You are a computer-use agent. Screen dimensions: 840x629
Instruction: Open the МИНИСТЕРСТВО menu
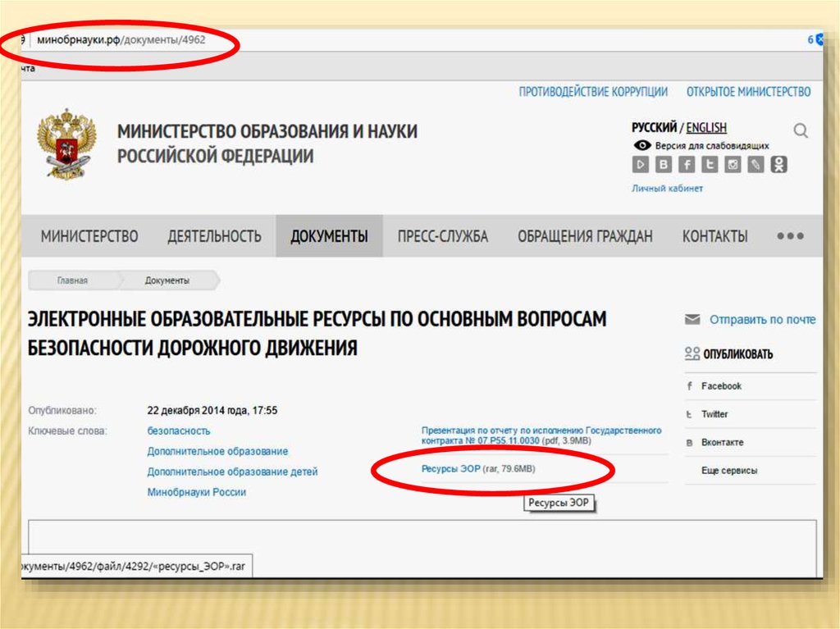click(x=89, y=236)
